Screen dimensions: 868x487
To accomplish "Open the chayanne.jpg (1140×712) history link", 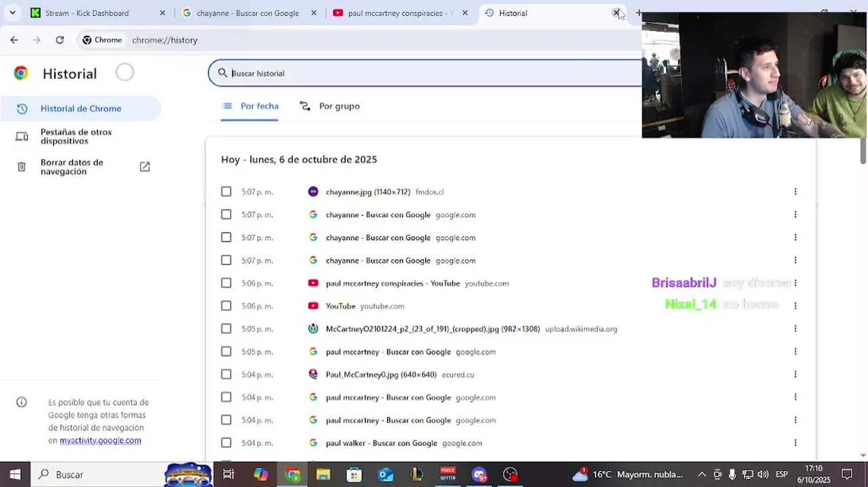I will pos(368,192).
